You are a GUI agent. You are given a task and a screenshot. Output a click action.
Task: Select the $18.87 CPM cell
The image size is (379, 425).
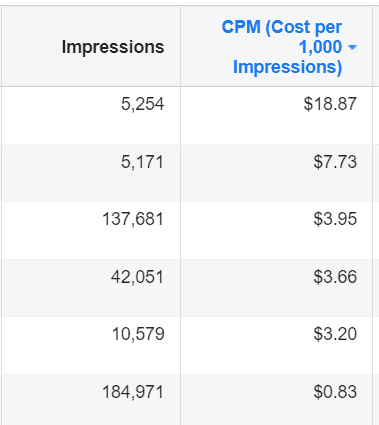[x=276, y=115]
